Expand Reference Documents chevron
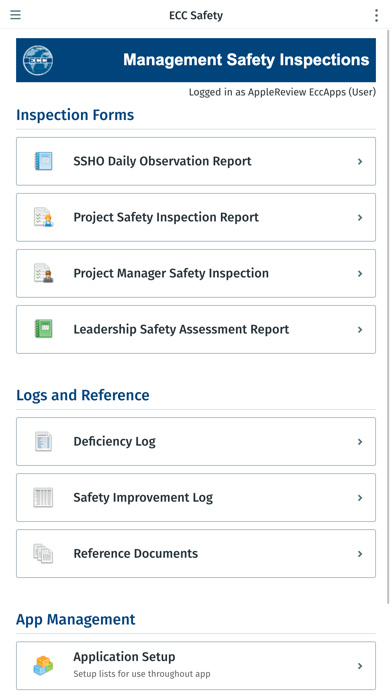Image resolution: width=392 pixels, height=696 pixels. 360,554
